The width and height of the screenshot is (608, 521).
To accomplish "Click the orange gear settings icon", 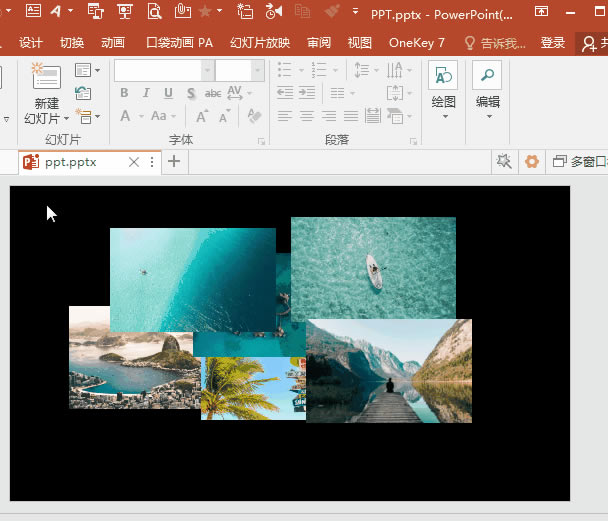I will click(532, 162).
